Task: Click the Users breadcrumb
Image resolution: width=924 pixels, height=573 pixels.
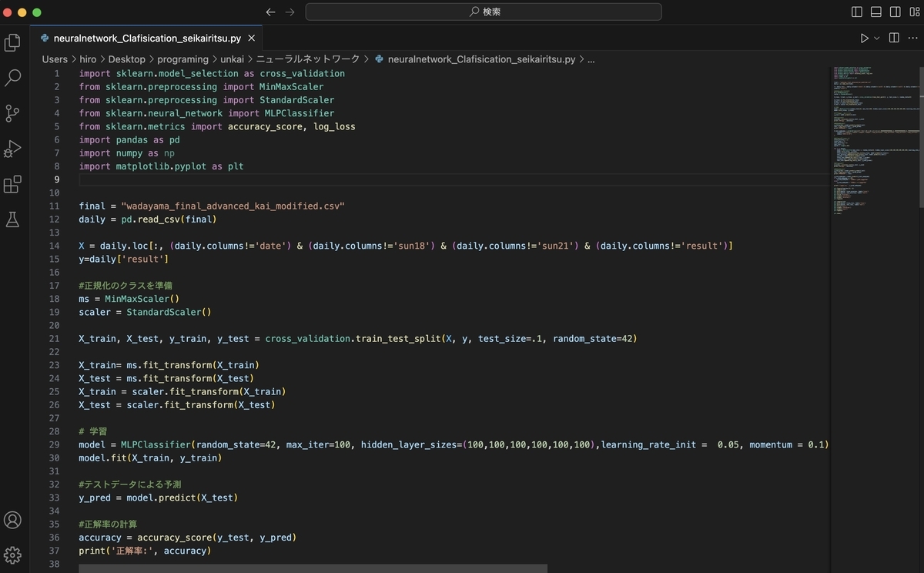Action: pyautogui.click(x=55, y=59)
